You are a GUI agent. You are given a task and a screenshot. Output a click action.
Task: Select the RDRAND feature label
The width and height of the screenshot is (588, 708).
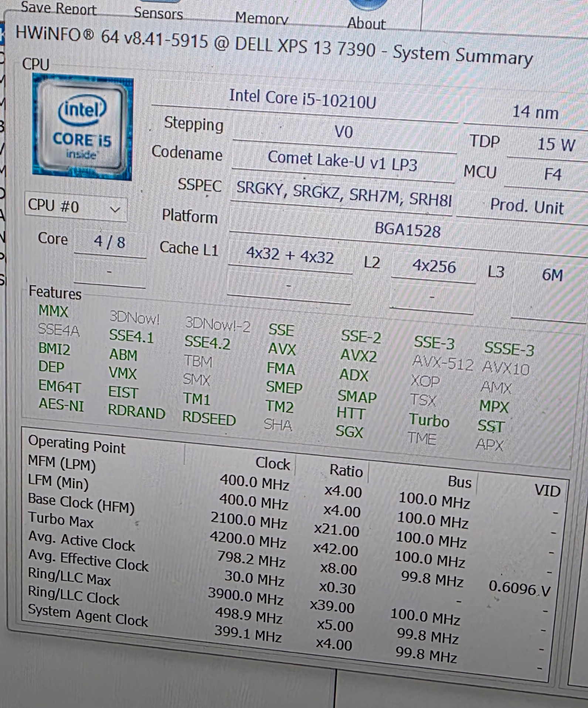click(x=136, y=412)
